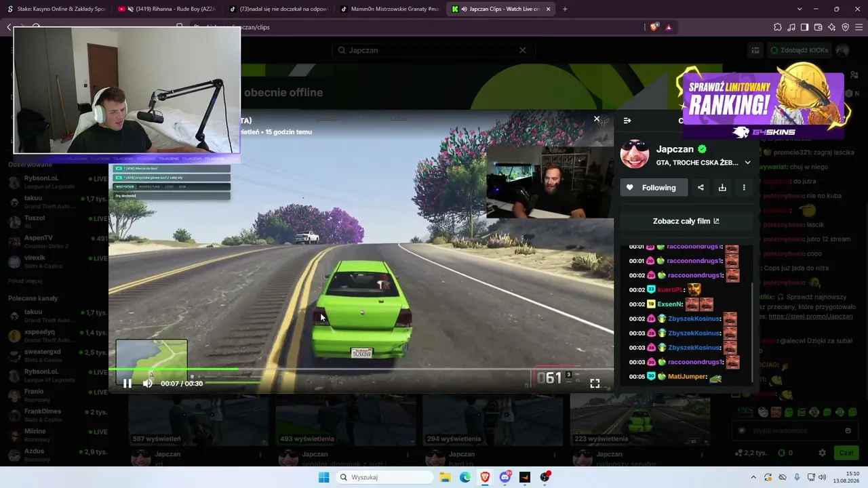Open chat settings gear icon
The height and width of the screenshot is (488, 868).
coord(822,453)
